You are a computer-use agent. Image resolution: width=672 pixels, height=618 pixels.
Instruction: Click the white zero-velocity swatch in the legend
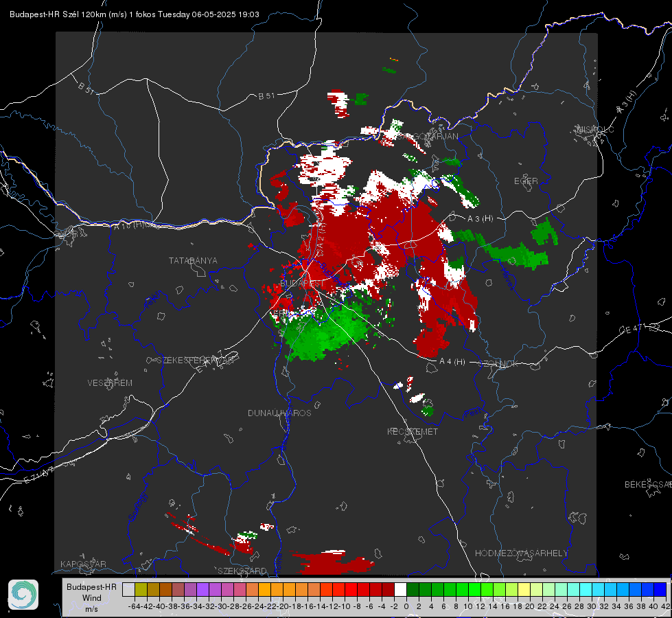click(400, 589)
